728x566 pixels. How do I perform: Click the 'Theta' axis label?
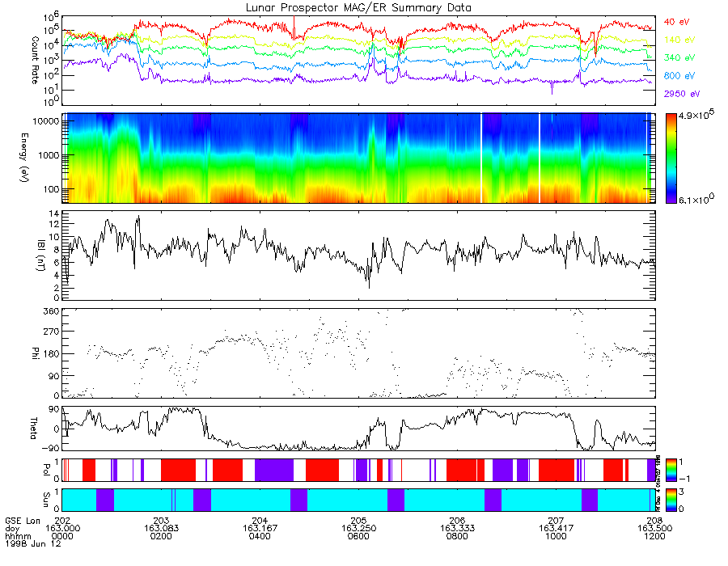click(x=33, y=428)
